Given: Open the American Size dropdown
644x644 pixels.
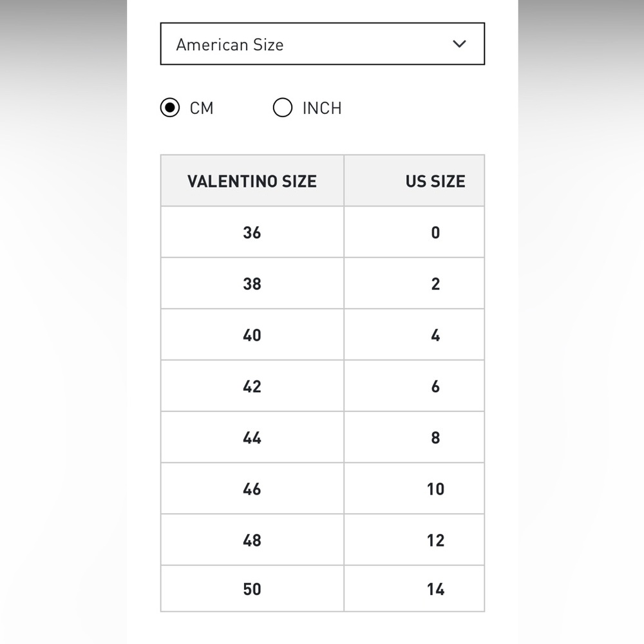Looking at the screenshot, I should pos(323,44).
